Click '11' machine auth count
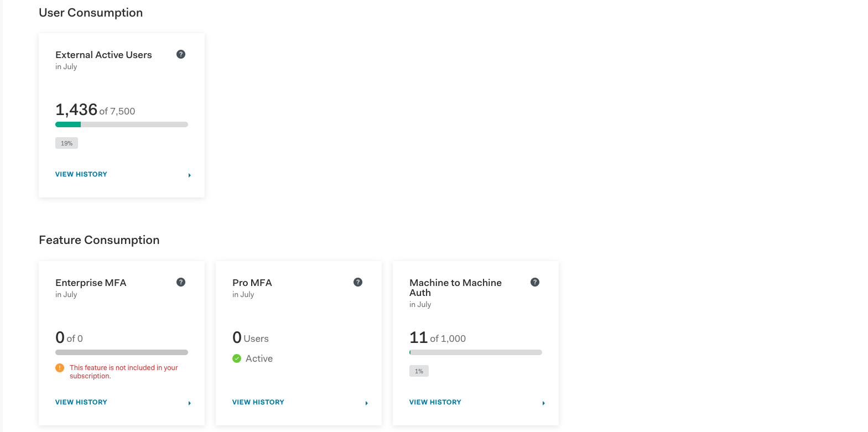Image resolution: width=868 pixels, height=432 pixels. point(418,337)
